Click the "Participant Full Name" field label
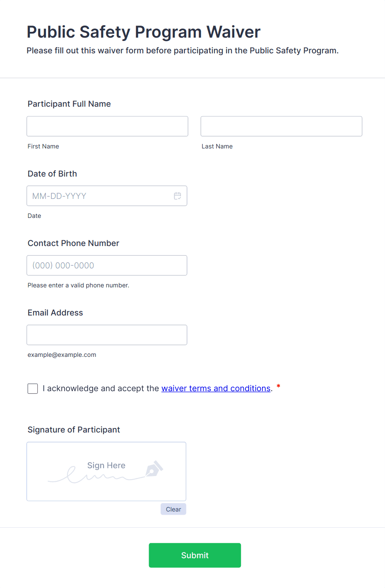This screenshot has width=385, height=588. 69,104
